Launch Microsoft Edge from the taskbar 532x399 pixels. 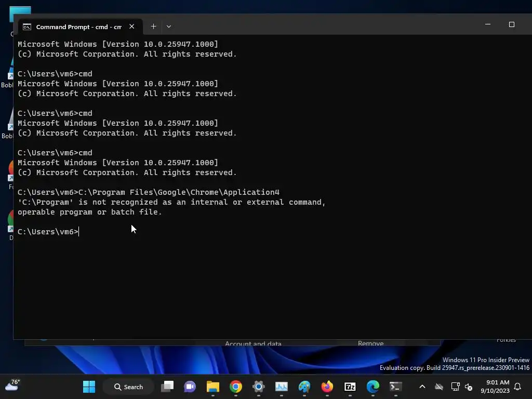click(373, 387)
